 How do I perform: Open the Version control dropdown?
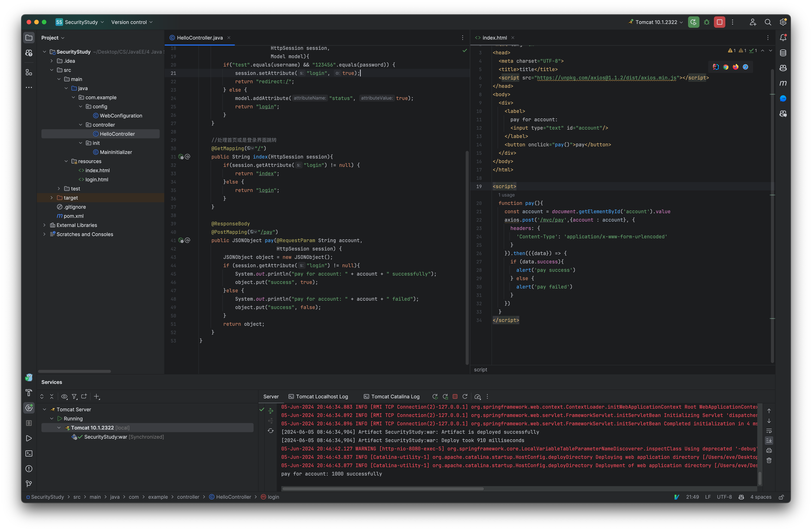click(x=132, y=22)
